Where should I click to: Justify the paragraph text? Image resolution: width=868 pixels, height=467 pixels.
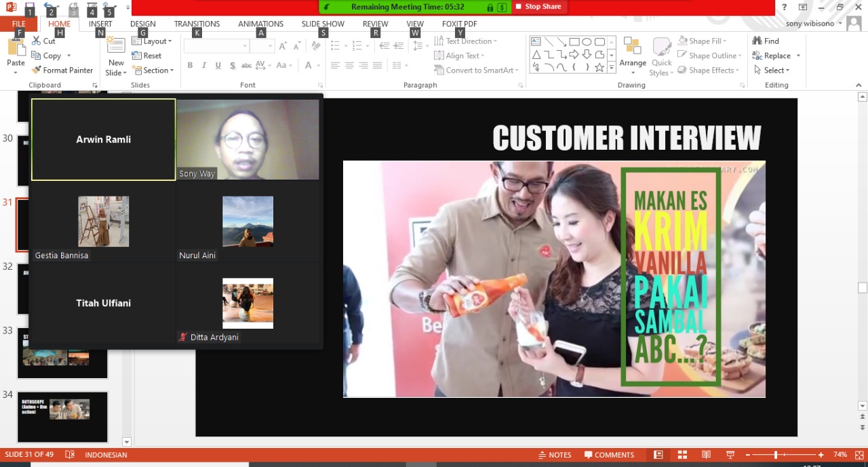coord(378,66)
